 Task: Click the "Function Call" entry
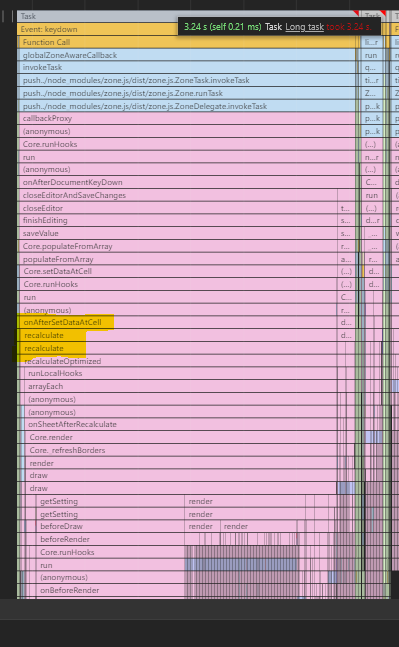188,42
